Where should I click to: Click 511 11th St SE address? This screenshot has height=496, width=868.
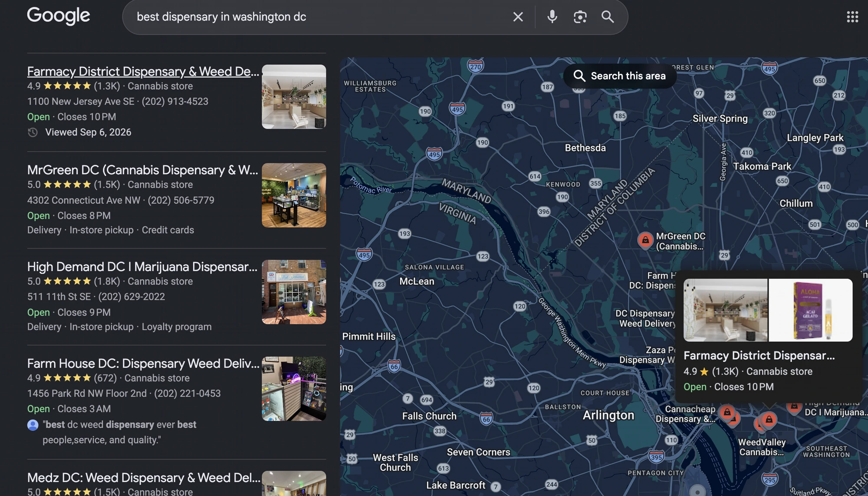point(59,297)
